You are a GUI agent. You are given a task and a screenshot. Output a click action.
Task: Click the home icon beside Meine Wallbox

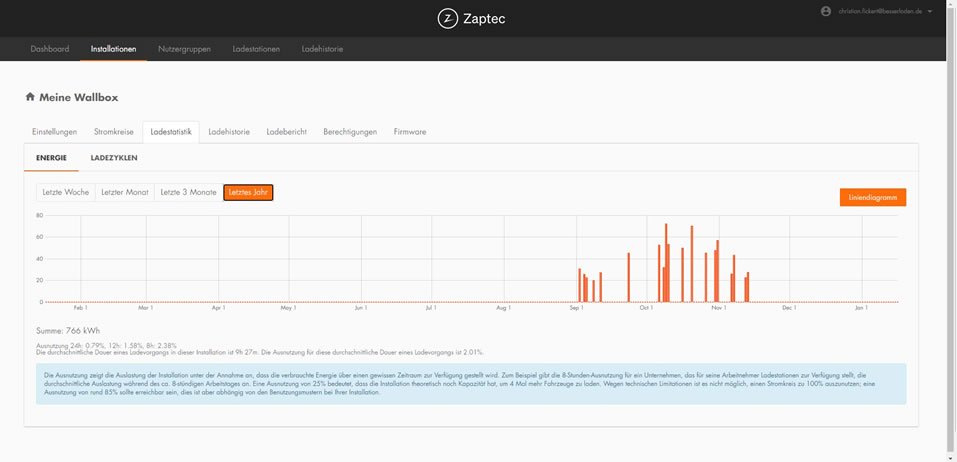tap(29, 97)
